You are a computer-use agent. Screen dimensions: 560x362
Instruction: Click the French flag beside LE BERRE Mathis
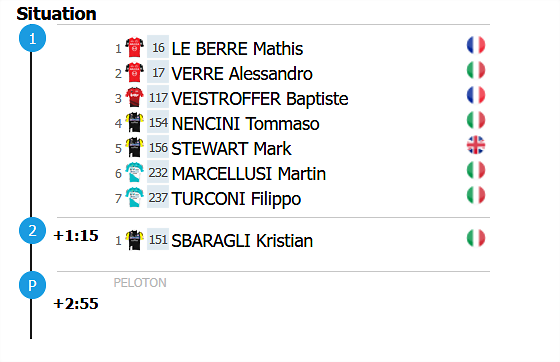pos(476,45)
